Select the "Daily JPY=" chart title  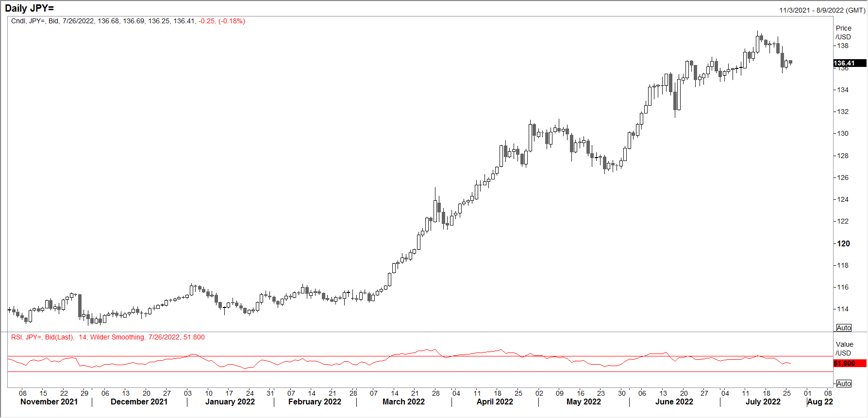(29, 8)
